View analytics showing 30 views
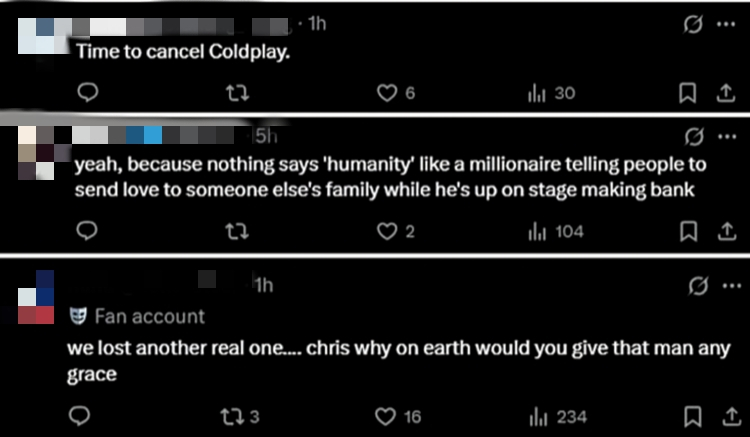 [x=551, y=93]
